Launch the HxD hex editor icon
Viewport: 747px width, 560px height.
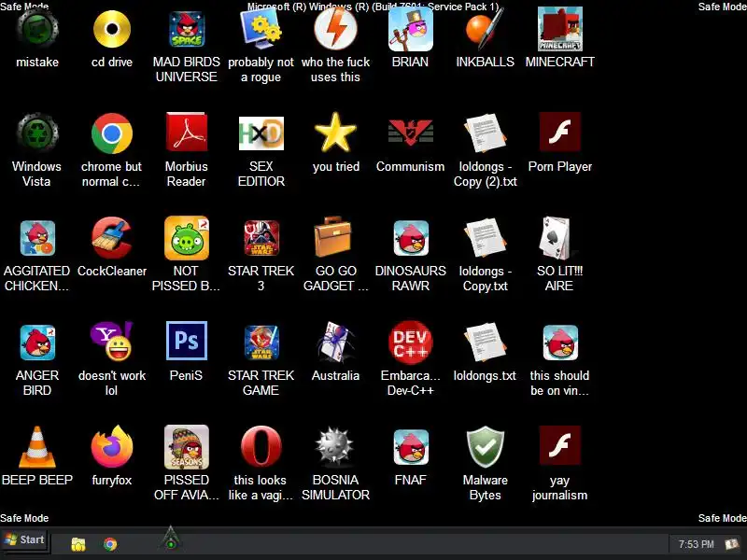(x=261, y=133)
